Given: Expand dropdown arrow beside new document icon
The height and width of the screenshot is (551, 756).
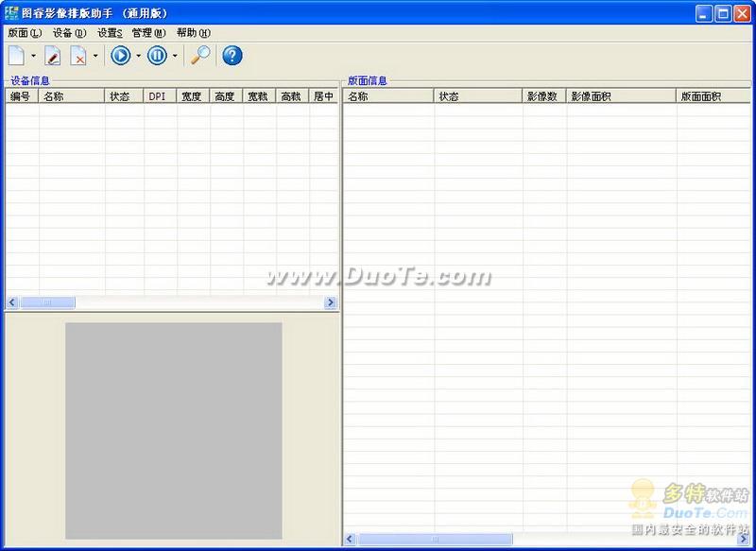Looking at the screenshot, I should (34, 56).
